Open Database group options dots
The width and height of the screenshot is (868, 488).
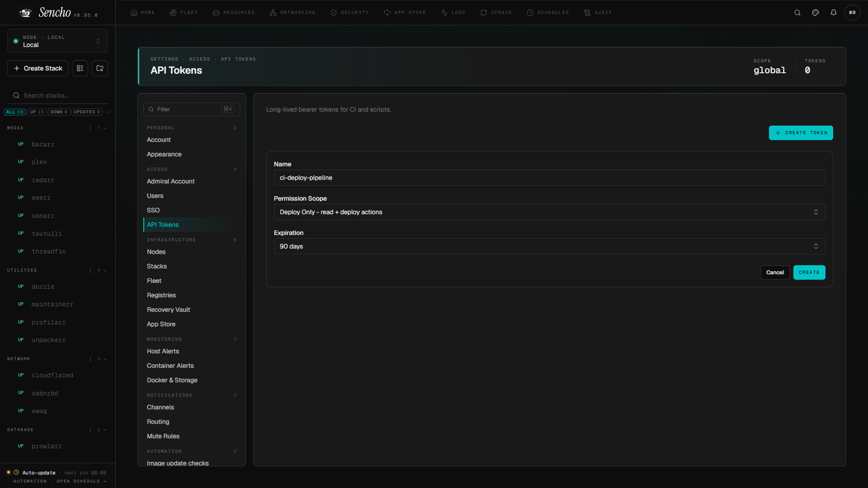pyautogui.click(x=90, y=430)
